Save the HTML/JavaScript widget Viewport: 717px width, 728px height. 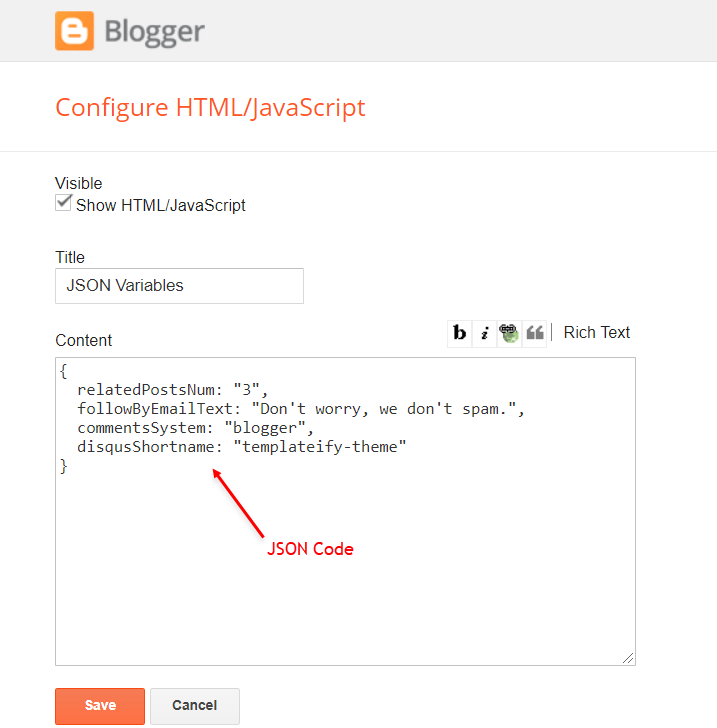100,706
